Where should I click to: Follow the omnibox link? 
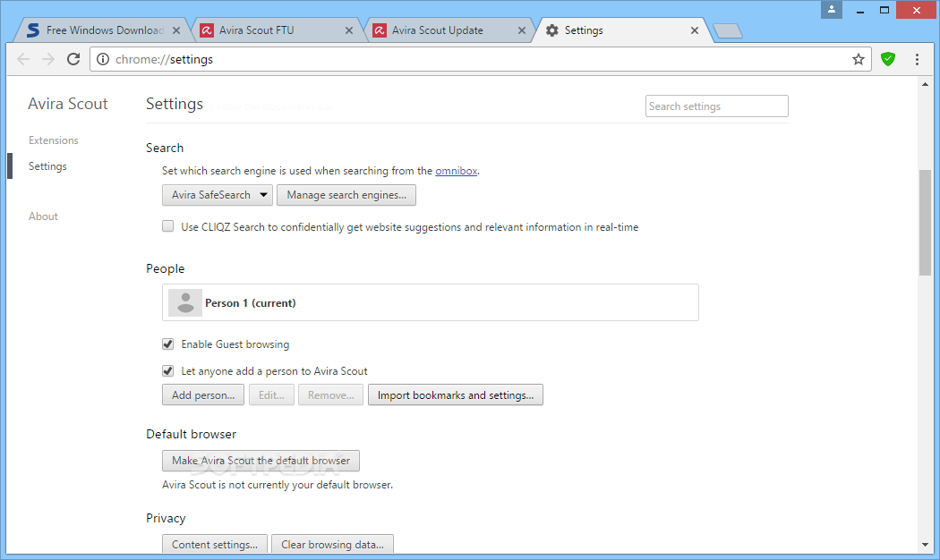[x=457, y=171]
